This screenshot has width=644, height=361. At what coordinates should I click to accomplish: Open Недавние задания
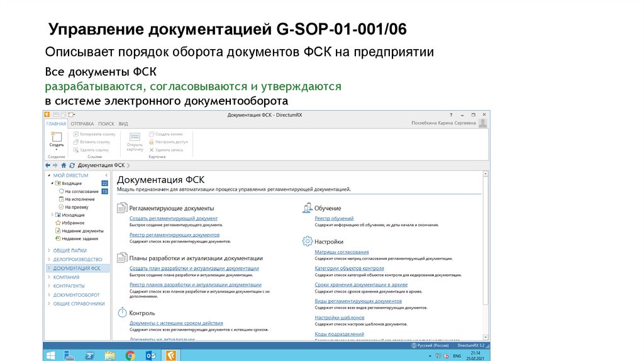[77, 238]
